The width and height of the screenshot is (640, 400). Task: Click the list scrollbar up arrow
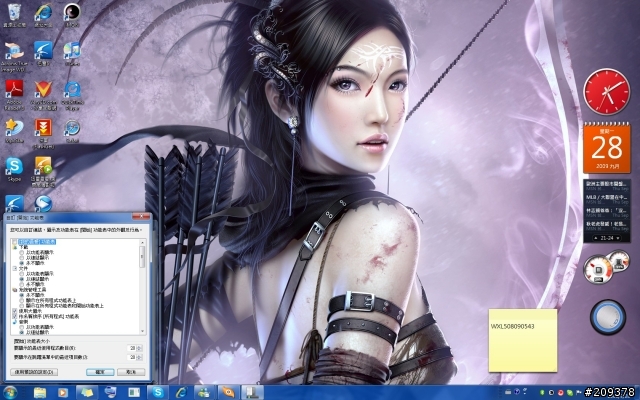click(x=142, y=242)
